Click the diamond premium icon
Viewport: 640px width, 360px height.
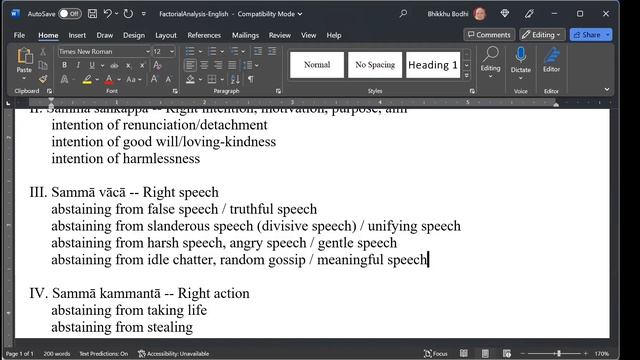coord(505,13)
